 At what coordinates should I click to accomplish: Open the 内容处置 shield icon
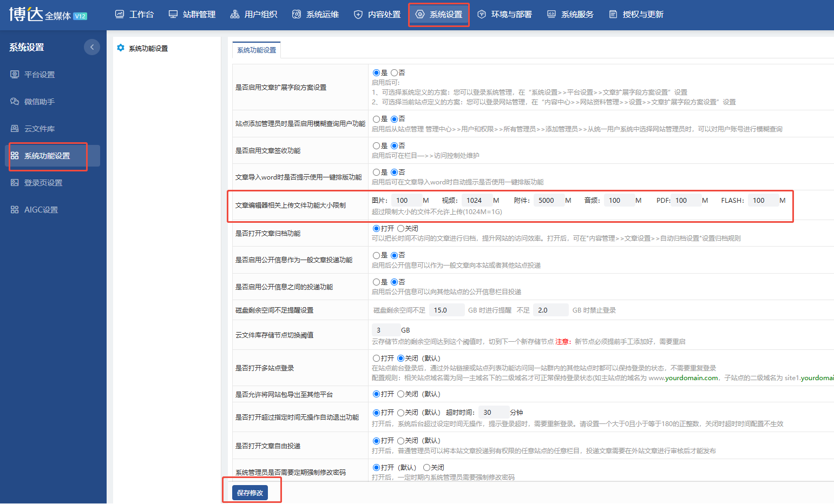tap(358, 15)
